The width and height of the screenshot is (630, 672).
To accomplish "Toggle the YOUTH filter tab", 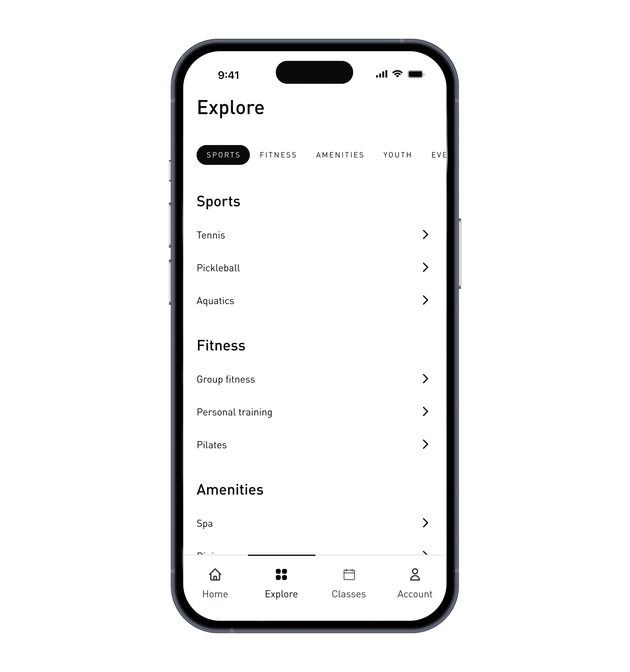I will click(x=397, y=154).
